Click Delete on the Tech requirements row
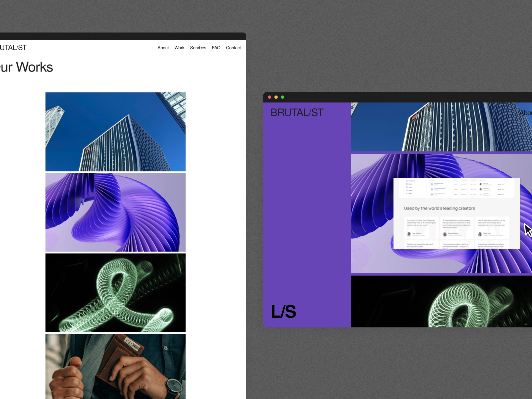 [499, 184]
